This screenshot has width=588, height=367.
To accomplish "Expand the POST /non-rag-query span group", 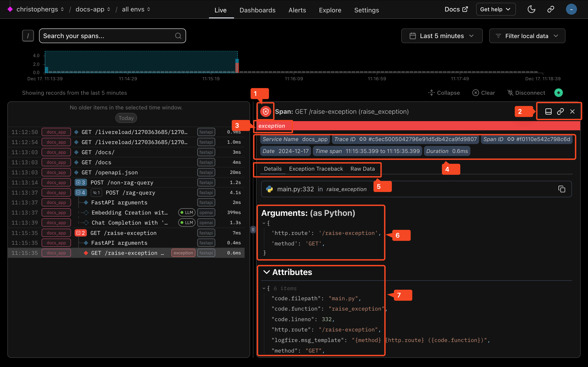I will point(81,183).
